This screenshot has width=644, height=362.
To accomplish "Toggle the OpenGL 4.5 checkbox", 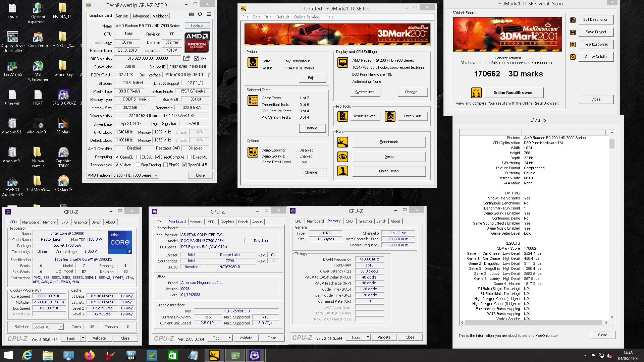I will 184,165.
